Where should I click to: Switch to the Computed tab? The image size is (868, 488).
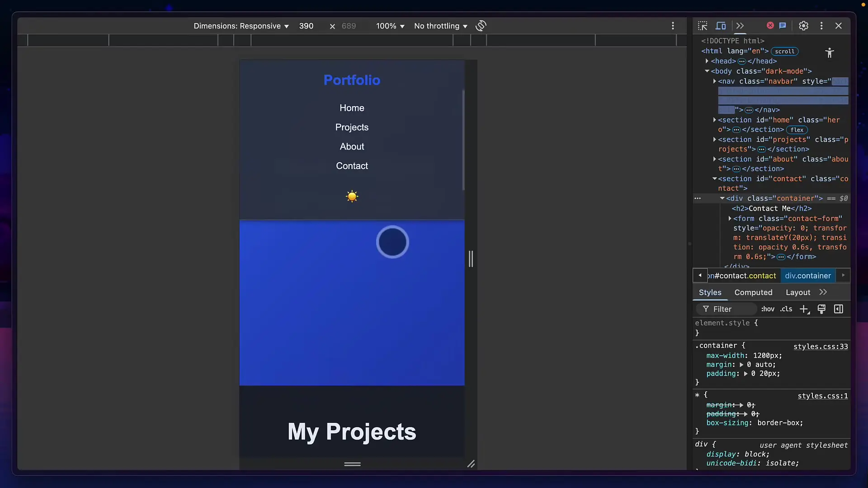coord(753,292)
